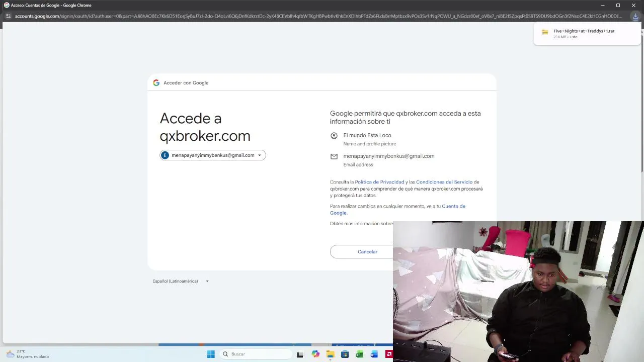The image size is (644, 362).
Task: Open Excel from the taskbar
Action: [x=359, y=354]
